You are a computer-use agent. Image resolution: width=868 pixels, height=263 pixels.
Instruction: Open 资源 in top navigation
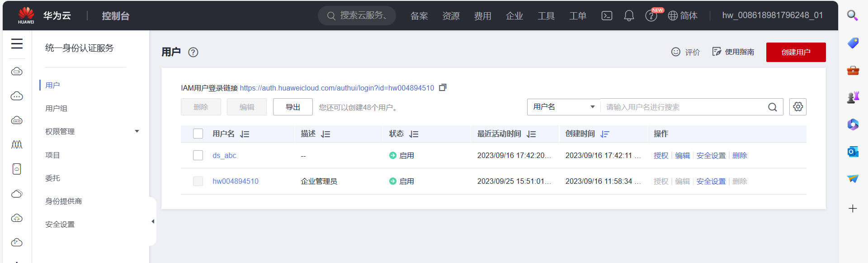(x=451, y=16)
